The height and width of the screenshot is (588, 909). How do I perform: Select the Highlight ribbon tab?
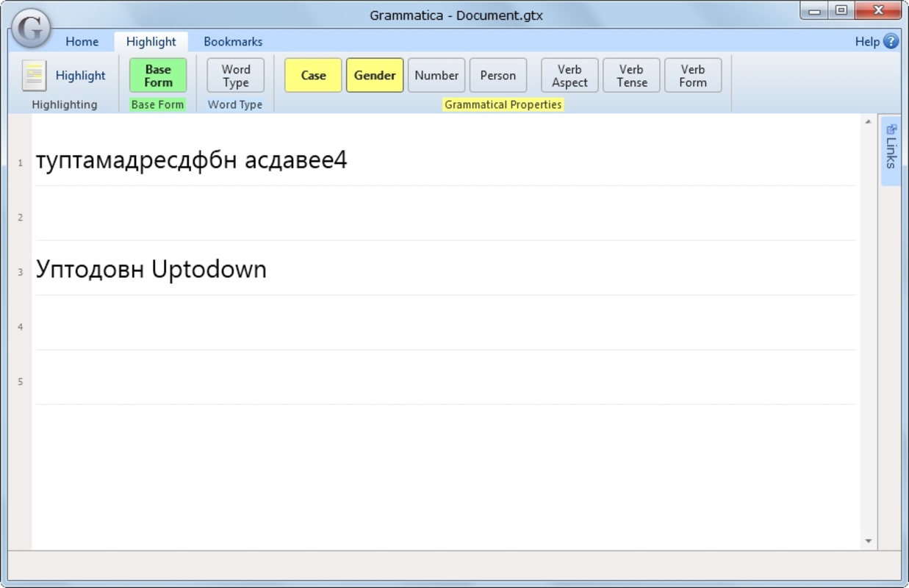(x=151, y=41)
